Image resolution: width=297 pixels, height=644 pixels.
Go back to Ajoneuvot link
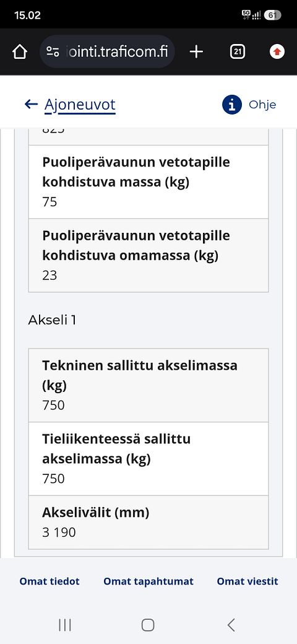coord(80,105)
